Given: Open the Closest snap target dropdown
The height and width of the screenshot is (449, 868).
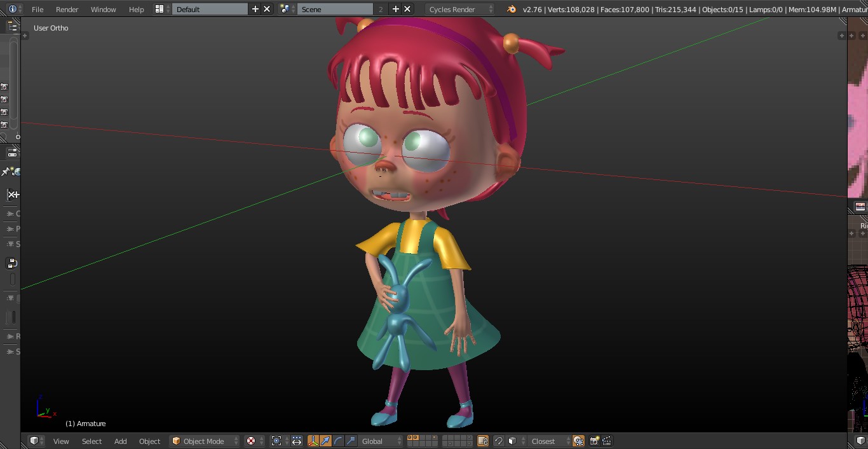Looking at the screenshot, I should point(550,441).
